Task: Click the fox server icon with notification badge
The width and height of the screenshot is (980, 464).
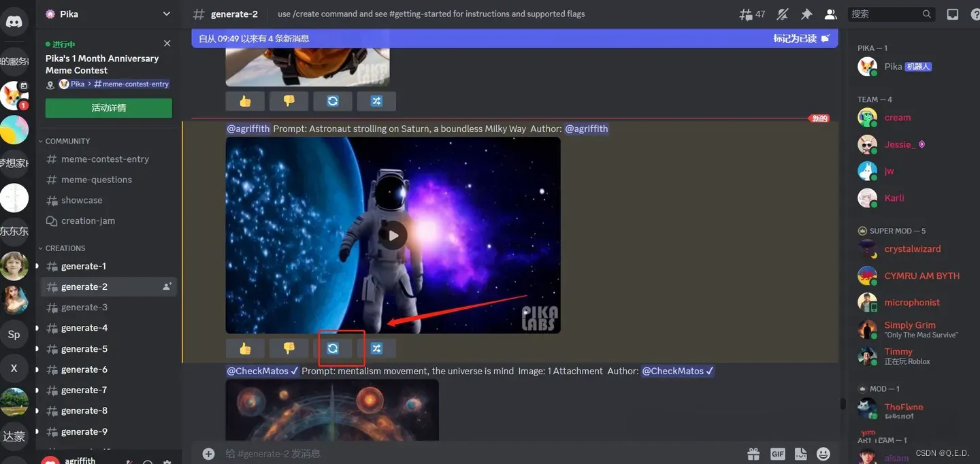Action: click(x=14, y=96)
